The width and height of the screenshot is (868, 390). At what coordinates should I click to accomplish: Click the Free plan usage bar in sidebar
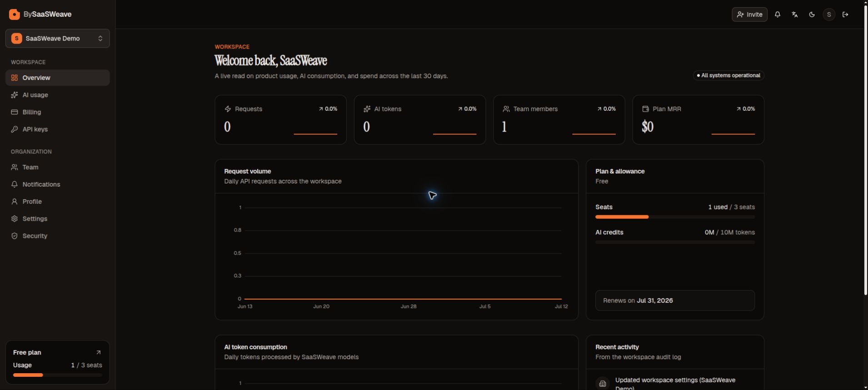click(x=58, y=375)
